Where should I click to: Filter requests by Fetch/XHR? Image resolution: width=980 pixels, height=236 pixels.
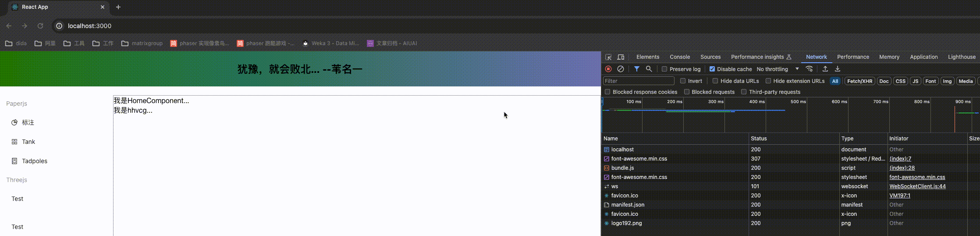pyautogui.click(x=859, y=81)
